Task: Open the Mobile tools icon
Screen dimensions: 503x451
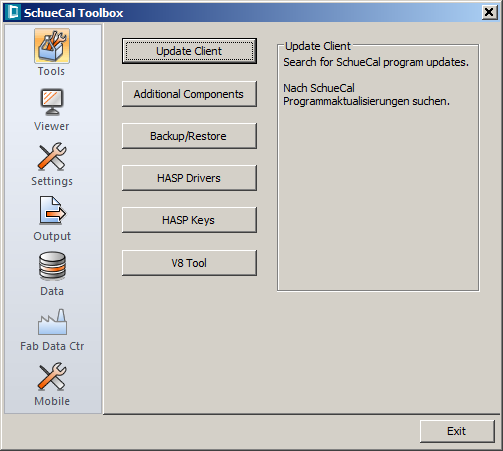Action: (x=52, y=376)
